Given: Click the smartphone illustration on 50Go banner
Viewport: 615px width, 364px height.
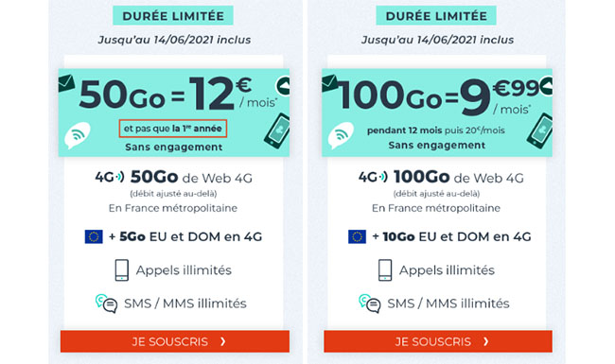Looking at the screenshot, I should [x=277, y=130].
